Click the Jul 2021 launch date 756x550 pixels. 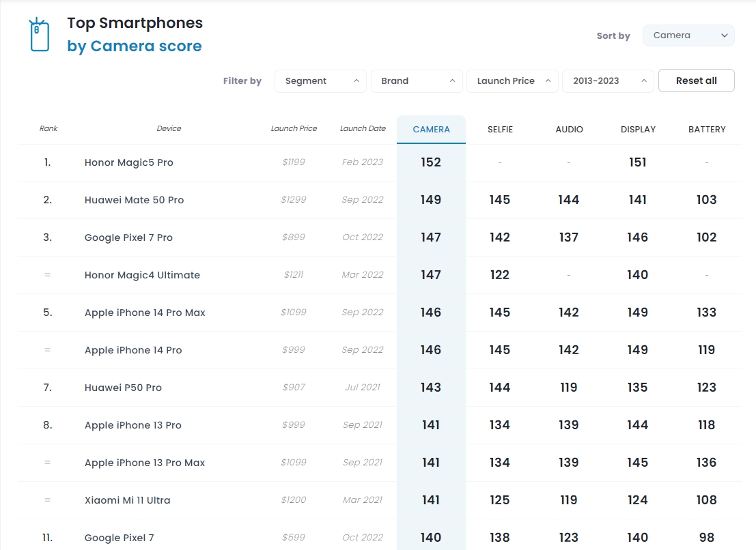(x=363, y=388)
